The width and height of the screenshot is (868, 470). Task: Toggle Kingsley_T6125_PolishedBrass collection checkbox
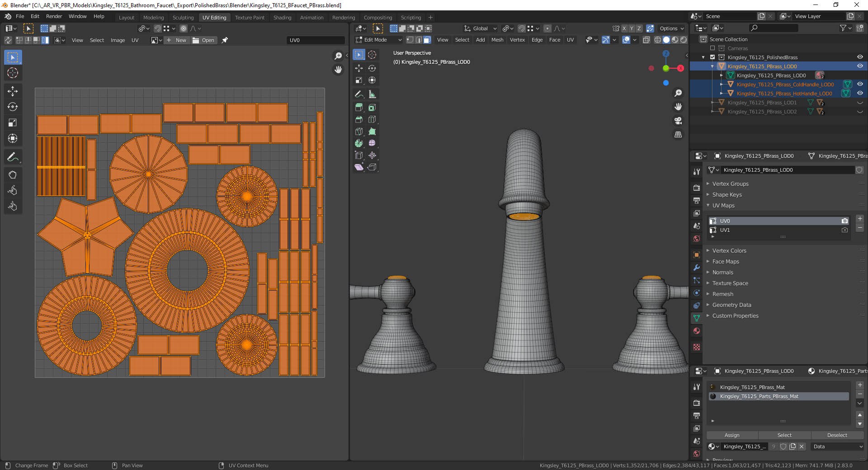click(712, 57)
